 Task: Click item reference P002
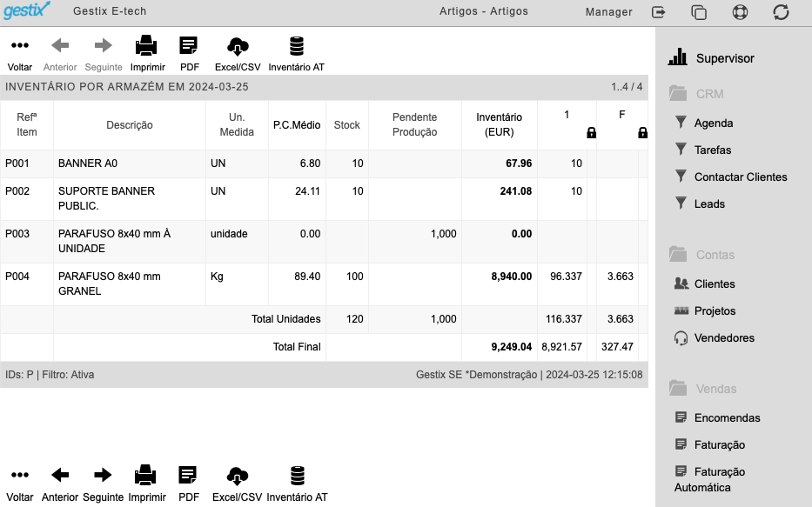17,191
